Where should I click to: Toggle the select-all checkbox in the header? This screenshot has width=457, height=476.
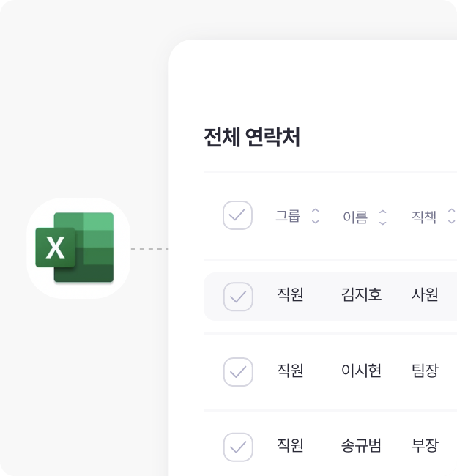pyautogui.click(x=237, y=215)
